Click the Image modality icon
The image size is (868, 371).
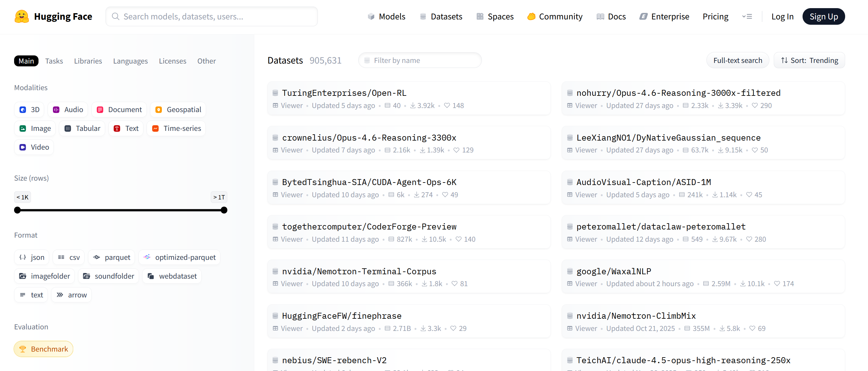point(23,128)
